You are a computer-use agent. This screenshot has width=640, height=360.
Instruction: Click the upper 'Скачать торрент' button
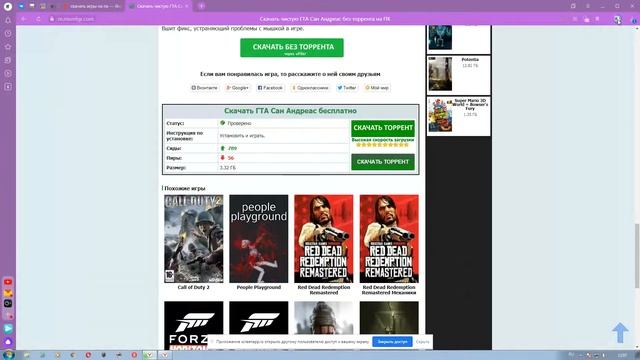pyautogui.click(x=383, y=128)
